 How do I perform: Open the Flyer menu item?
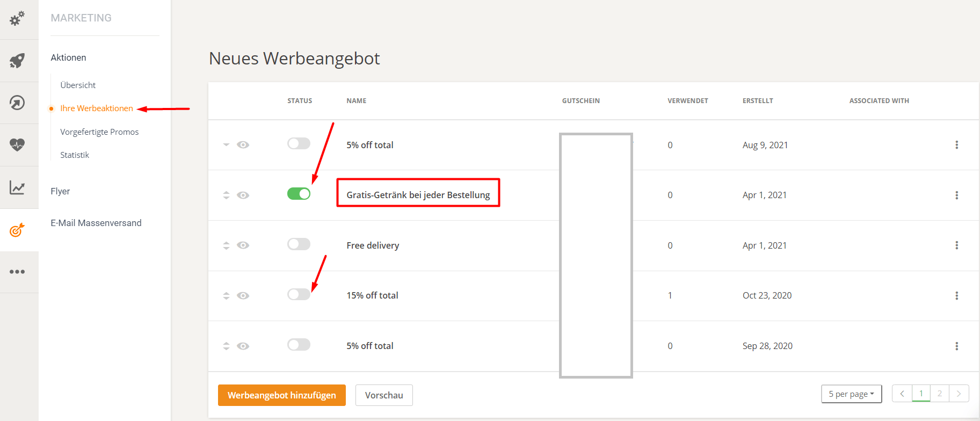[60, 191]
